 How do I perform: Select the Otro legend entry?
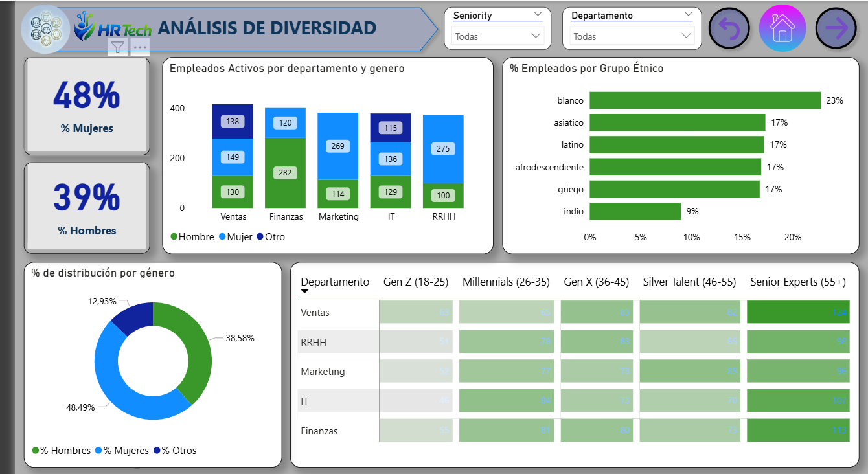tap(271, 237)
